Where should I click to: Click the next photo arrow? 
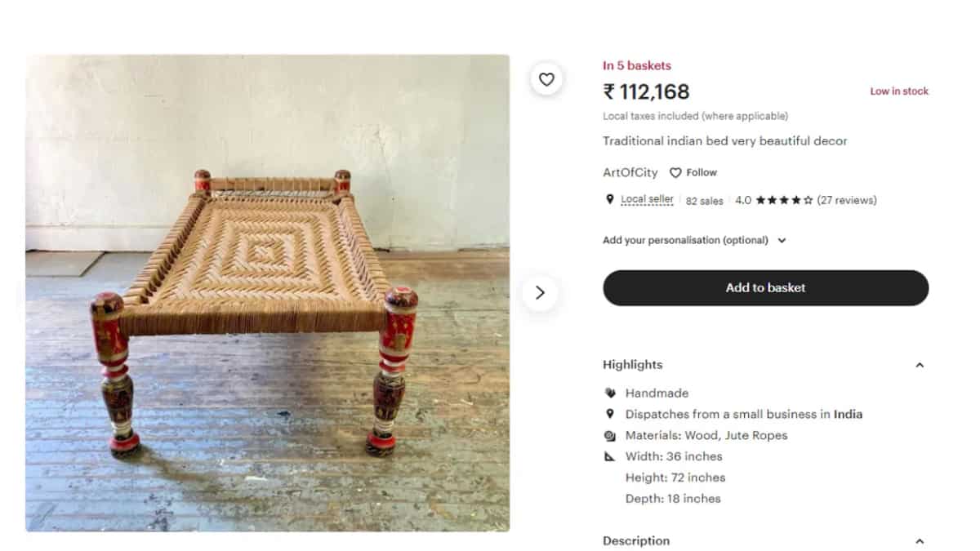point(540,292)
